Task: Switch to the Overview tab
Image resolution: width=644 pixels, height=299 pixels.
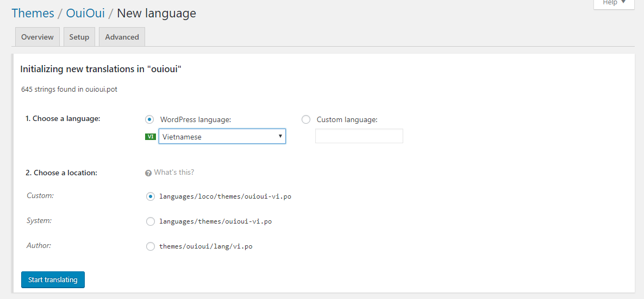Action: [37, 37]
